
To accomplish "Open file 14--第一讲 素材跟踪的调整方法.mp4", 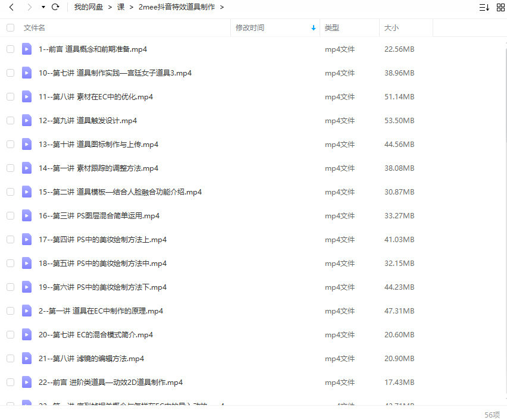I will pos(98,168).
